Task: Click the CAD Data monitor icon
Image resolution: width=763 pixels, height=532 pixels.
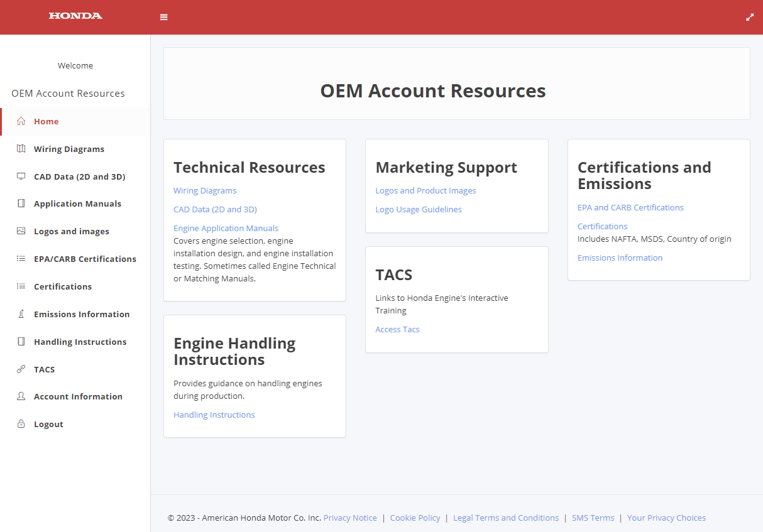Action: [21, 176]
